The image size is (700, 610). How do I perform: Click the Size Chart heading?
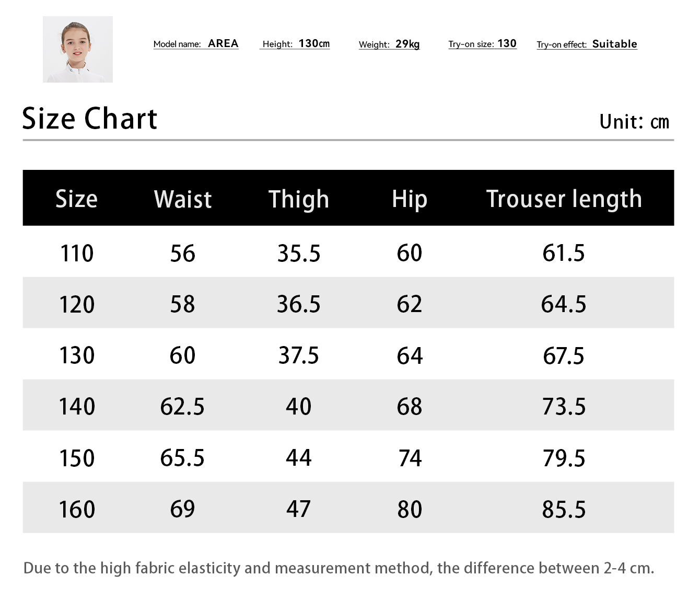pos(89,119)
